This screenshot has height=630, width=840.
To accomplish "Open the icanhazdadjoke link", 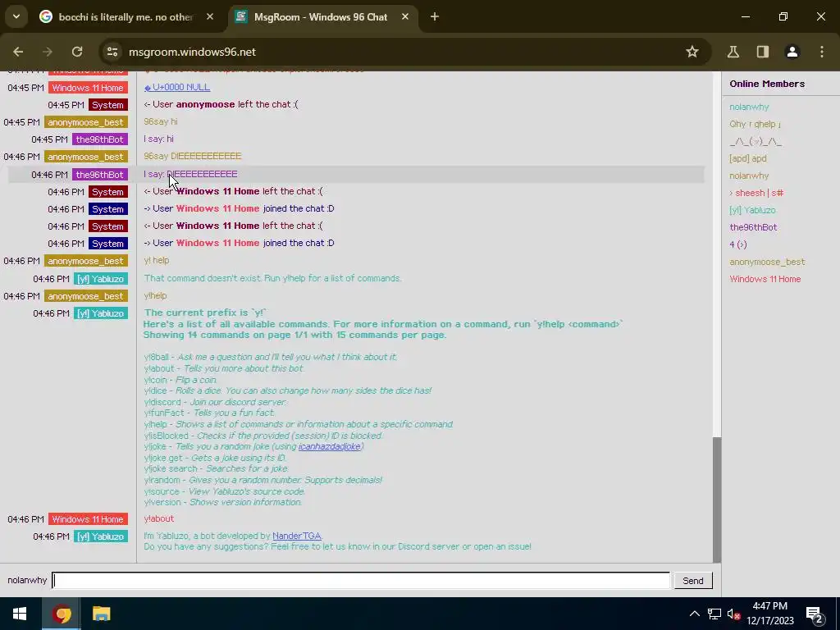I will (x=330, y=446).
